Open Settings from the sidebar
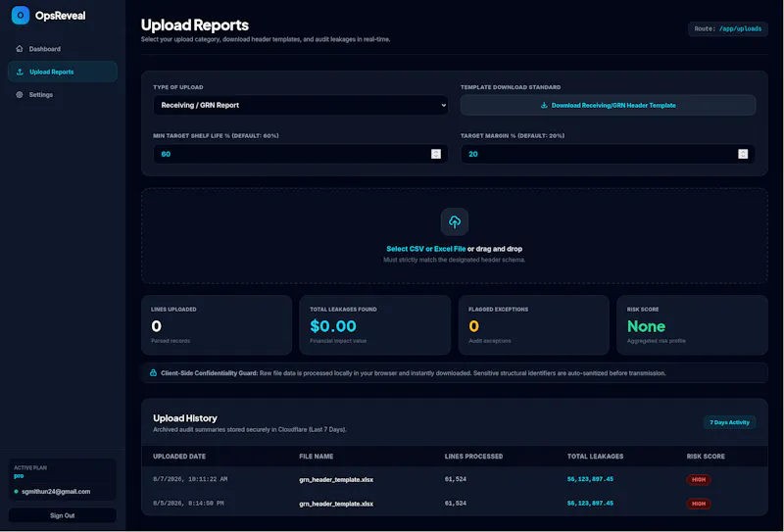Screen dimensions: 784x532 pos(63,94)
